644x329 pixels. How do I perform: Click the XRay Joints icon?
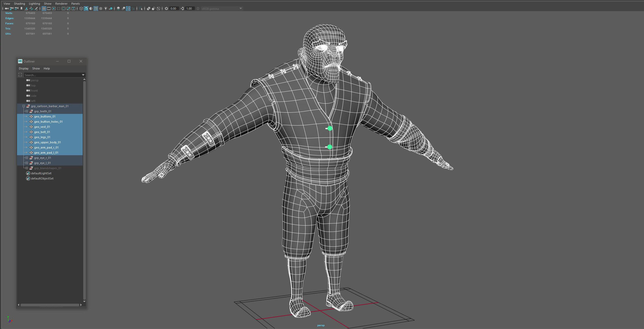(158, 9)
